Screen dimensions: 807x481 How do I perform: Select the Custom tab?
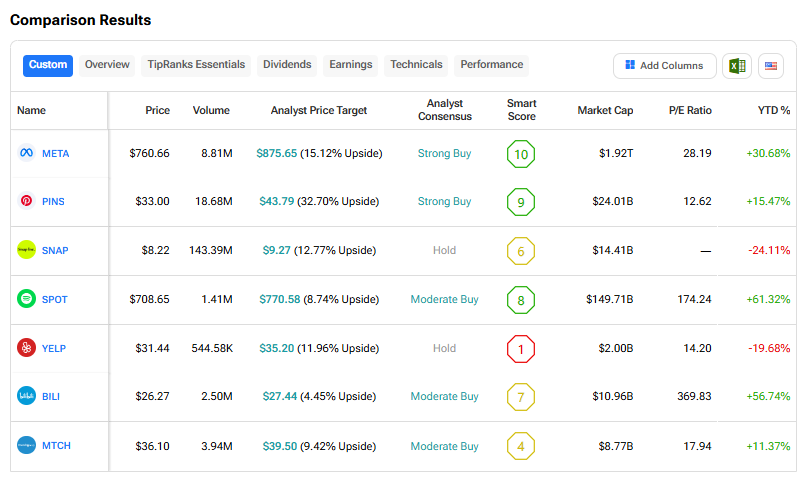point(48,65)
